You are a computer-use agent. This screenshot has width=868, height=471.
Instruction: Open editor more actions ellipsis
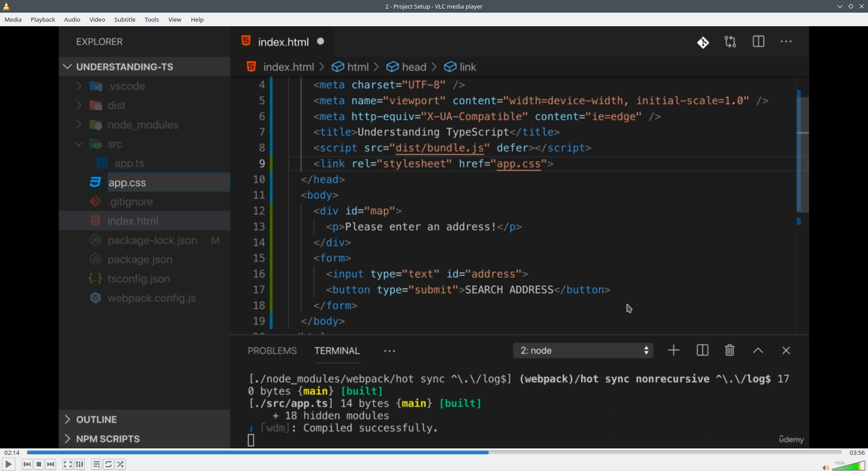(786, 42)
